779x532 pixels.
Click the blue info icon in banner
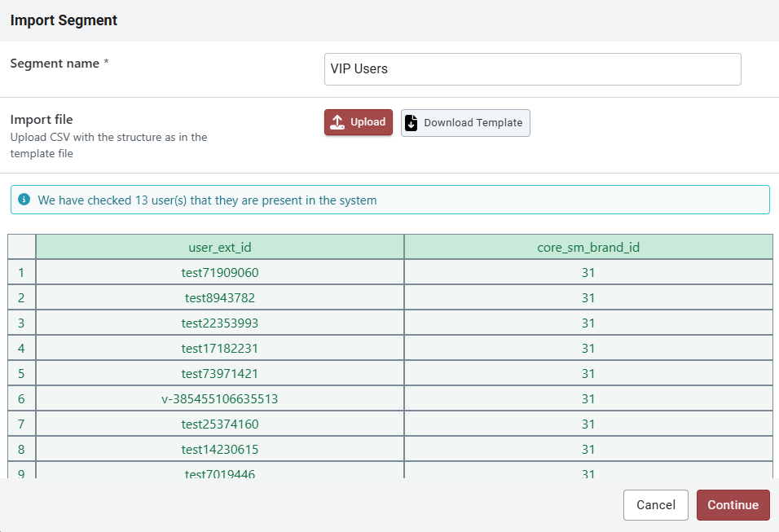(24, 200)
